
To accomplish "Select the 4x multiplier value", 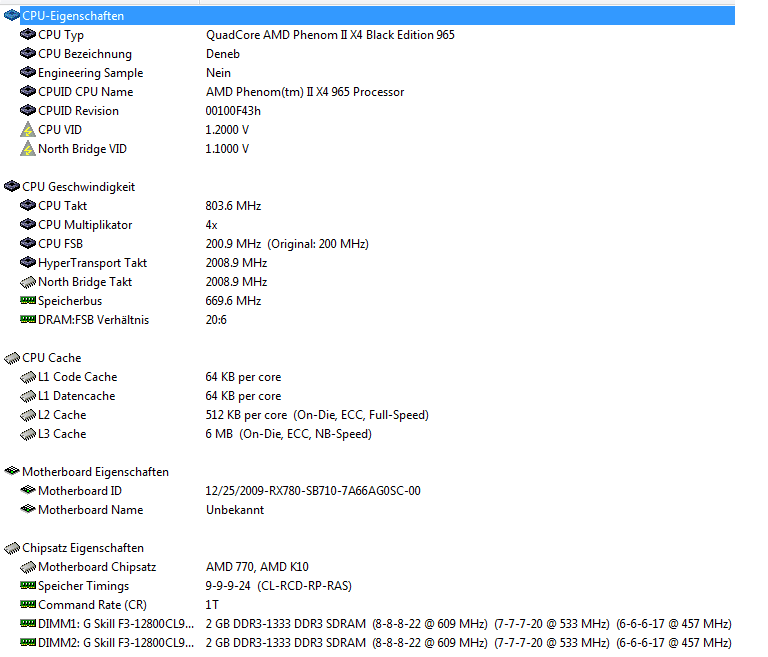I will tap(212, 225).
